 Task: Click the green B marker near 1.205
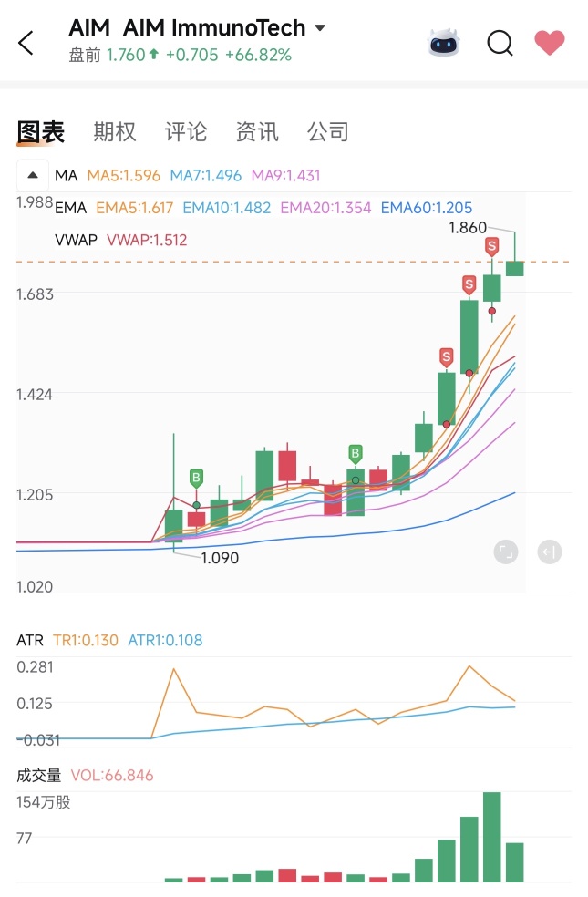click(196, 478)
